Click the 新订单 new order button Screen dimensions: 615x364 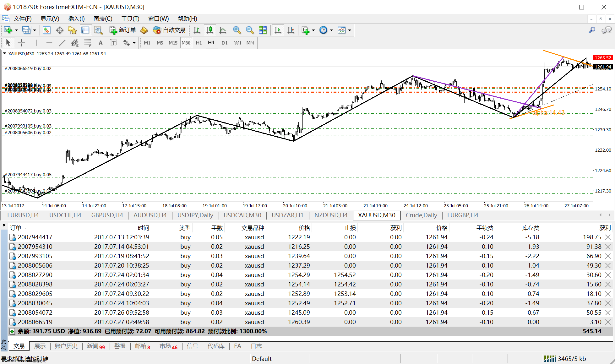[123, 30]
